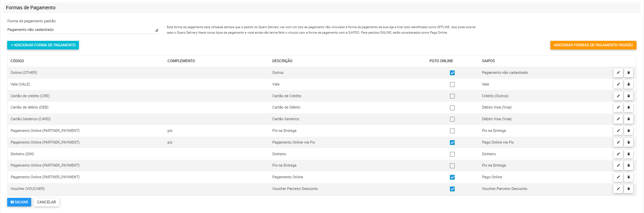Open the Forma de pagamento padrão dropdown
This screenshot has height=213, width=644.
82,30
